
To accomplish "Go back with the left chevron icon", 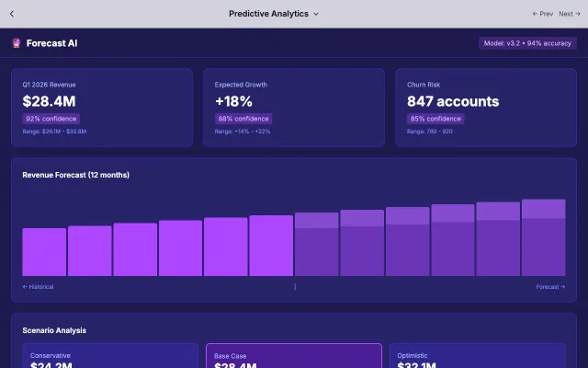I will 12,14.
